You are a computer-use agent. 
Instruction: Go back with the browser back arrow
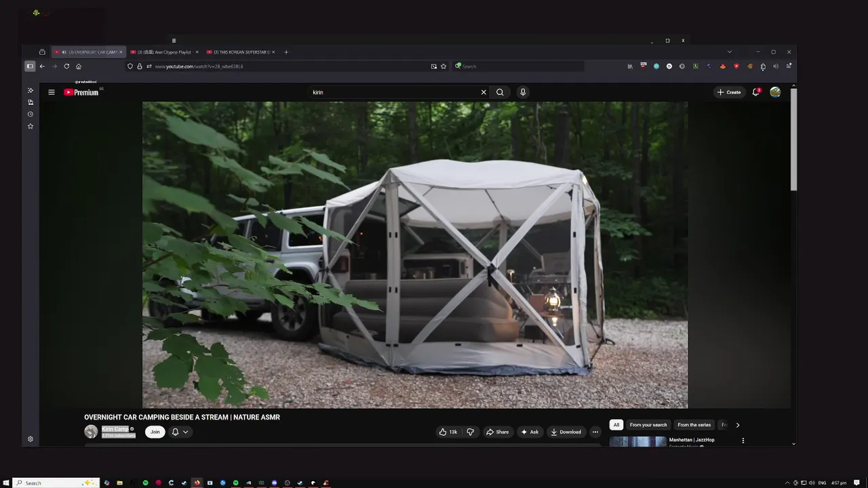pos(42,66)
